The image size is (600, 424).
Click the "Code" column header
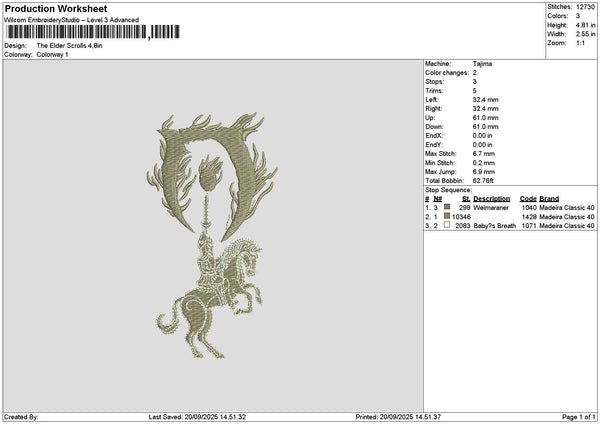click(x=528, y=199)
